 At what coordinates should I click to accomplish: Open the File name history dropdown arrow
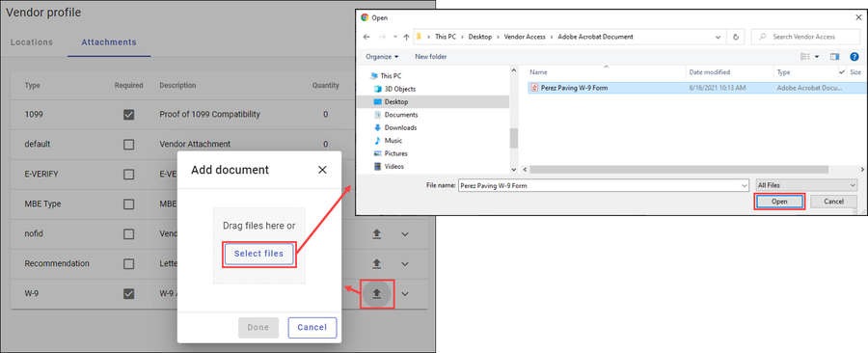click(745, 186)
